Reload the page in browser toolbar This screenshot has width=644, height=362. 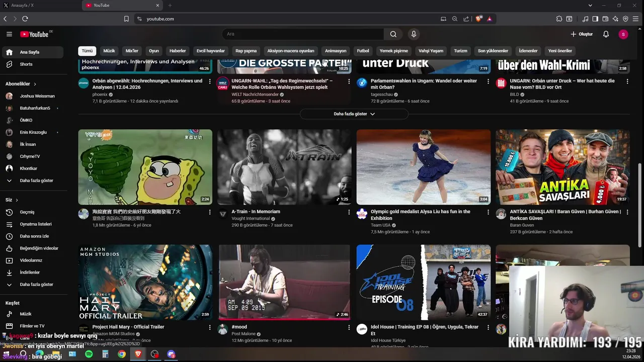[x=25, y=19]
